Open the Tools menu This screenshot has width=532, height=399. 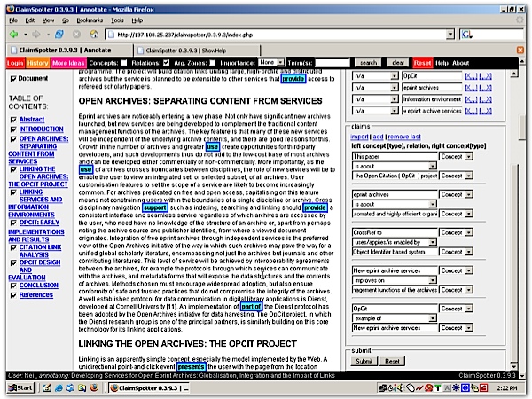point(117,20)
